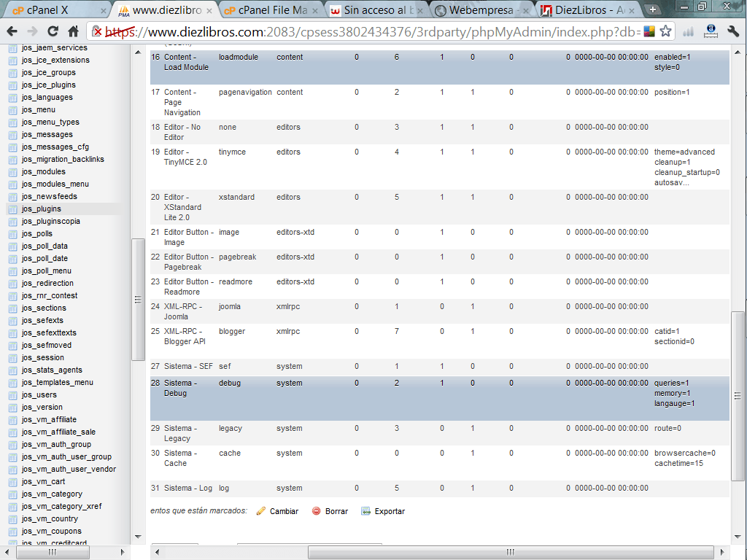Click table icon beside jos_vm_cart
Image resolution: width=747 pixels, height=560 pixels.
pos(13,482)
